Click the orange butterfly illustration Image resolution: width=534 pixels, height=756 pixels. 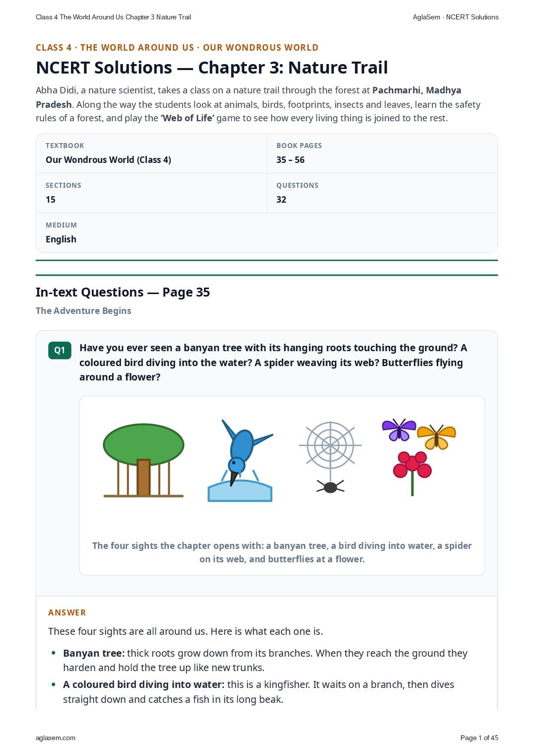437,437
